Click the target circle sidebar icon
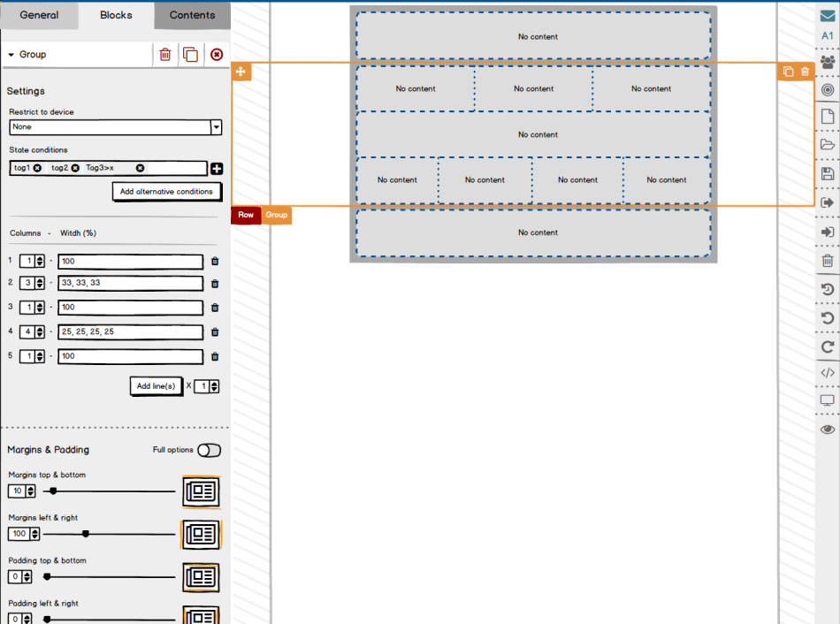The height and width of the screenshot is (624, 840). [x=828, y=90]
